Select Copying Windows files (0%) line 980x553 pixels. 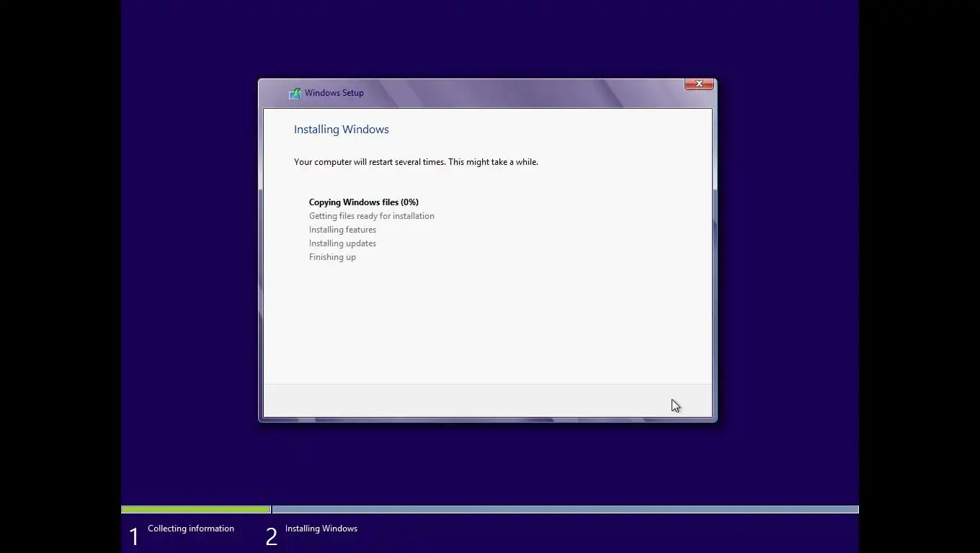tap(364, 202)
